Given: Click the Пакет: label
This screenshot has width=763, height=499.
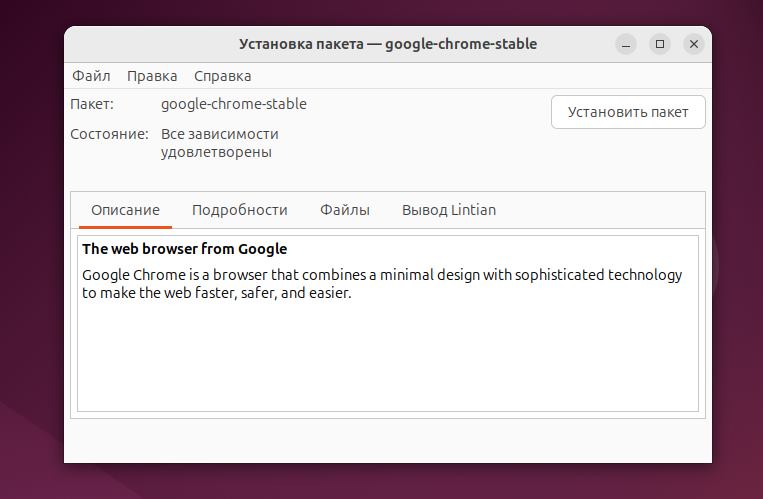Looking at the screenshot, I should click(x=92, y=104).
